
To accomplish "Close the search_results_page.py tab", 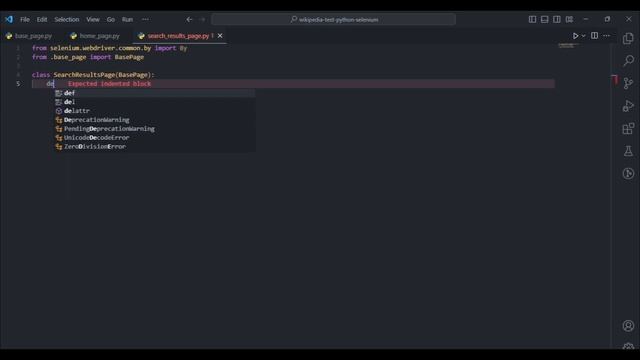I will pos(220,36).
